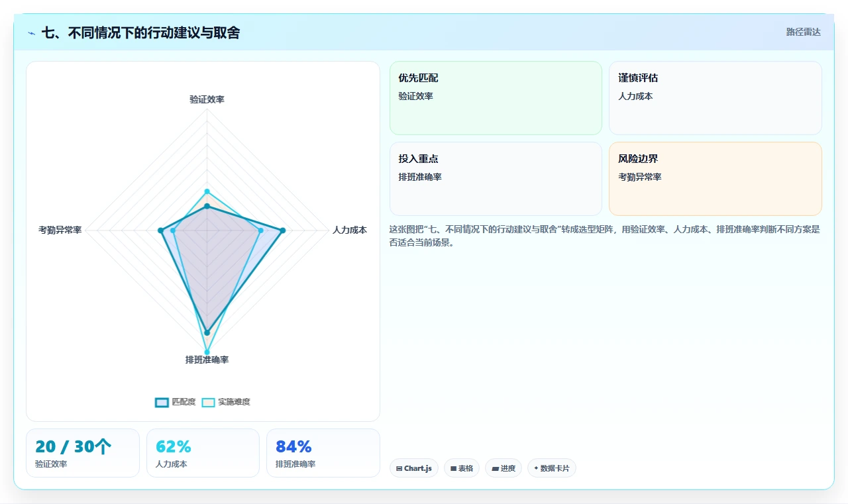This screenshot has height=504, width=848.
Task: Click the 数据卡片 tag
Action: coord(552,468)
